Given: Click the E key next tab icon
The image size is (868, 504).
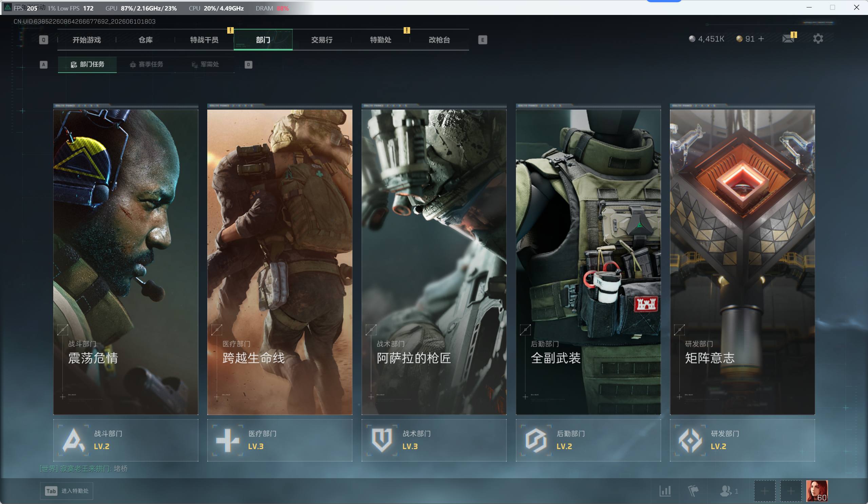Looking at the screenshot, I should pos(483,40).
